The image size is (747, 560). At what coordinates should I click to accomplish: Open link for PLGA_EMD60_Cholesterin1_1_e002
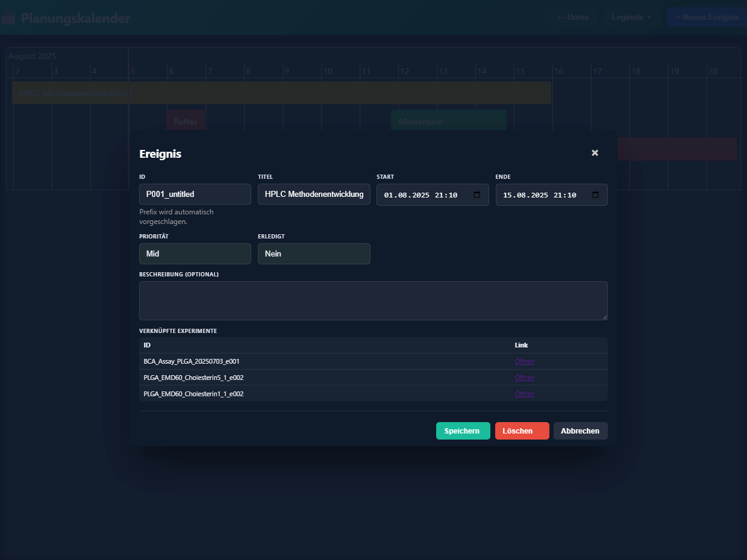[524, 394]
